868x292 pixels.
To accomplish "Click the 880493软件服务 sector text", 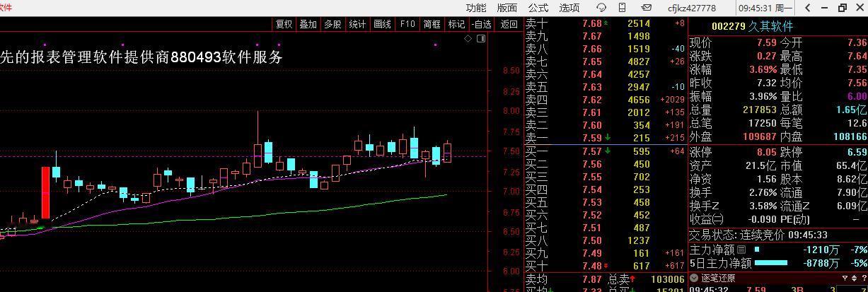I will 226,57.
